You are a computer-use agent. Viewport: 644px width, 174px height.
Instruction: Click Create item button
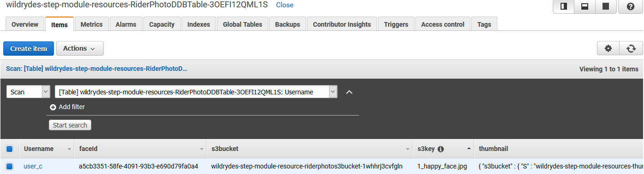tap(29, 48)
